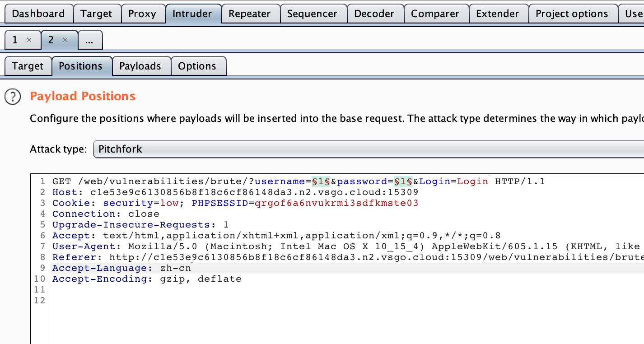644x344 pixels.
Task: Click the username payload marker §1§
Action: click(321, 181)
